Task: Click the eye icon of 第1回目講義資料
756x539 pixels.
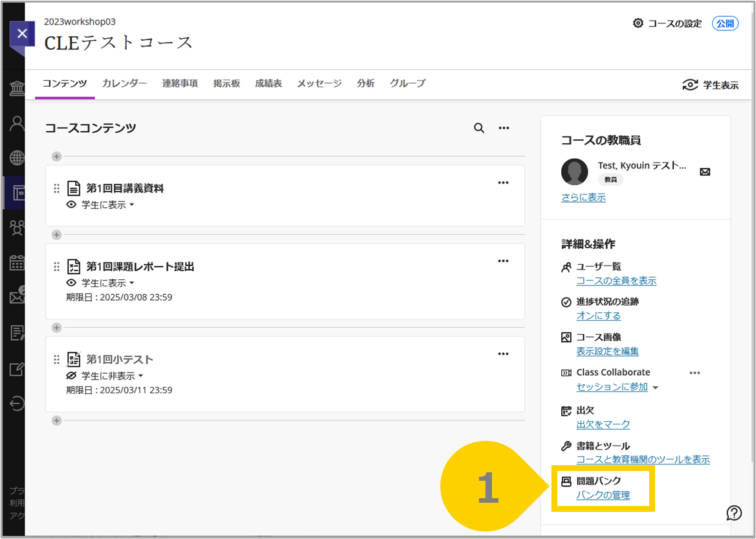Action: [x=71, y=205]
